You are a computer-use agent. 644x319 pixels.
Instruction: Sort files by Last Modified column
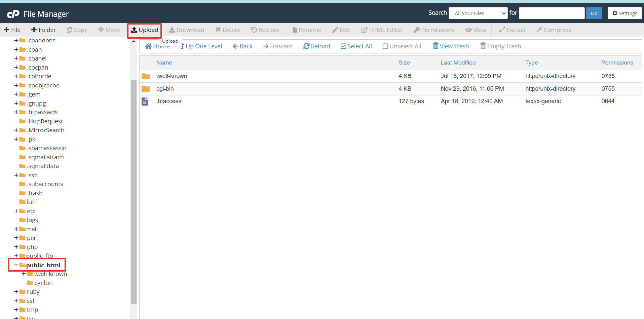click(x=458, y=63)
